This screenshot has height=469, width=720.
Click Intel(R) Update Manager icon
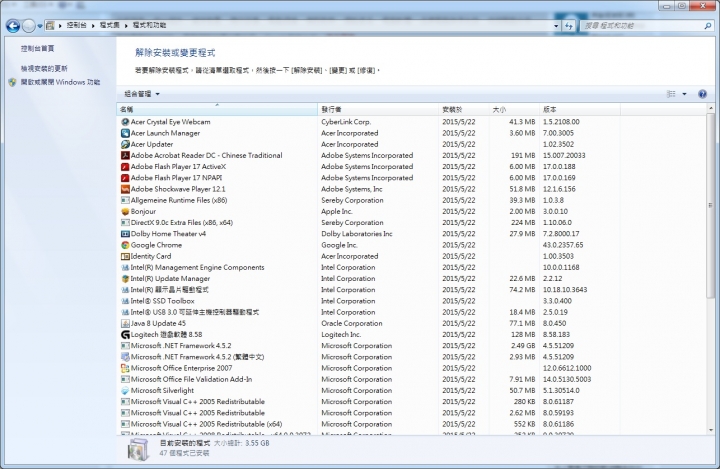coord(125,278)
